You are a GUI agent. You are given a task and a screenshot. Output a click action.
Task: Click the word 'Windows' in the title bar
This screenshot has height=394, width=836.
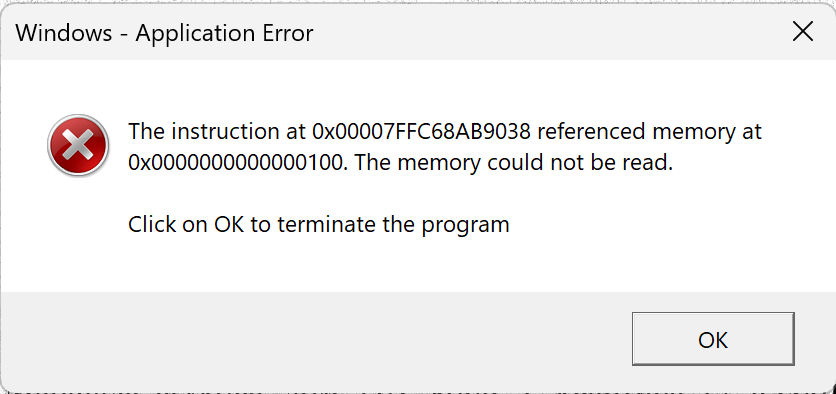[x=64, y=34]
